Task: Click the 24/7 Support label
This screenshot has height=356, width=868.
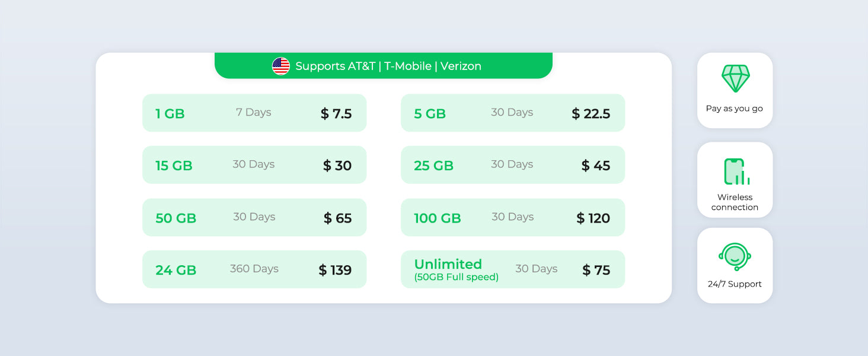Action: tap(735, 284)
